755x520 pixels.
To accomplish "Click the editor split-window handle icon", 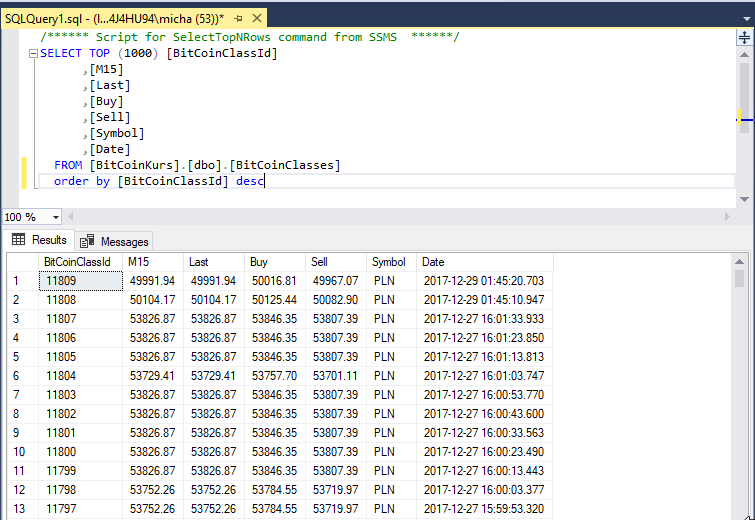I will click(x=744, y=38).
